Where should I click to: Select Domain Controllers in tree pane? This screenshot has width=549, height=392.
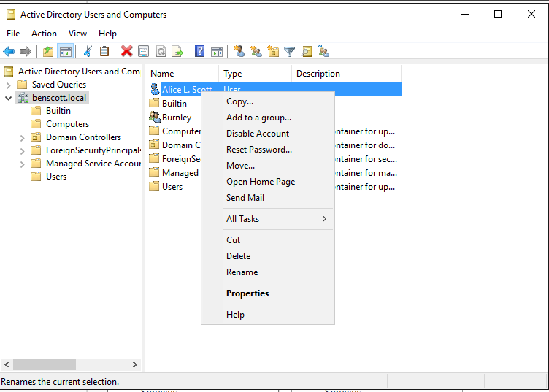click(x=84, y=137)
